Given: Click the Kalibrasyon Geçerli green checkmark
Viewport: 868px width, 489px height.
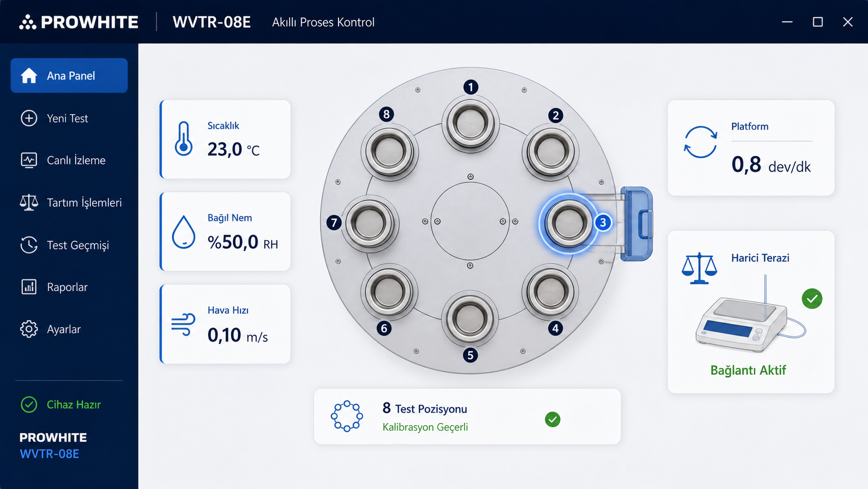Looking at the screenshot, I should 553,419.
